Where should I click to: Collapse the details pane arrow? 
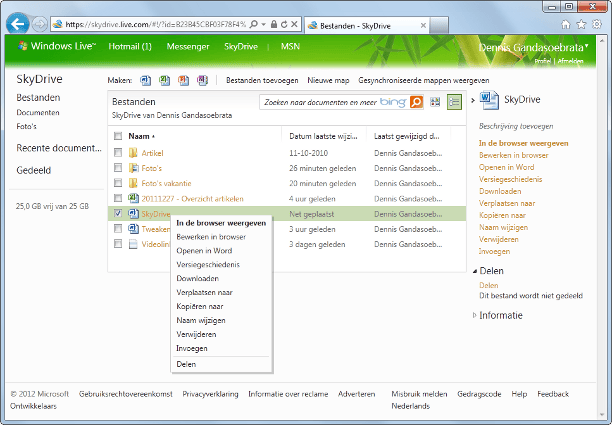click(473, 100)
